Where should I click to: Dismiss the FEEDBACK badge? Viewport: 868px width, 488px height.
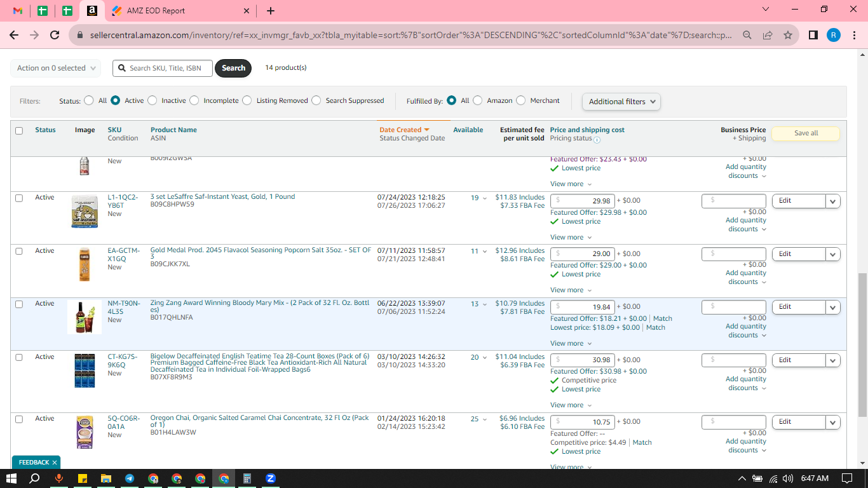(x=55, y=463)
